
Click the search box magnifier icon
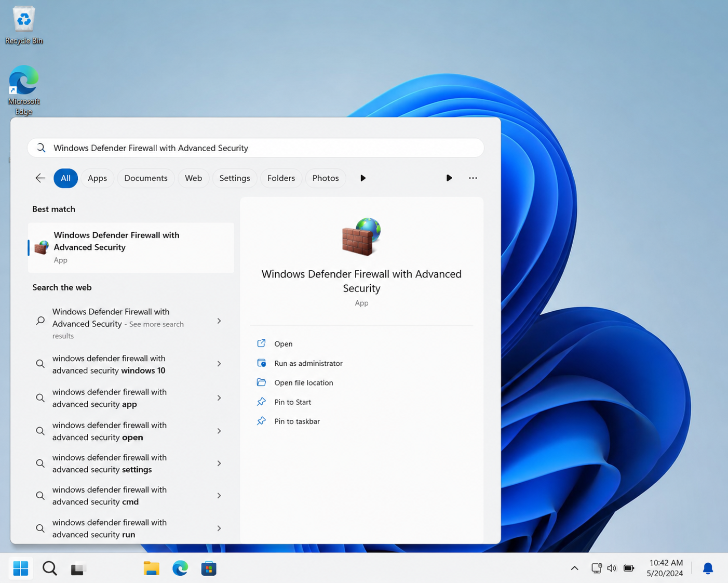[x=41, y=148]
